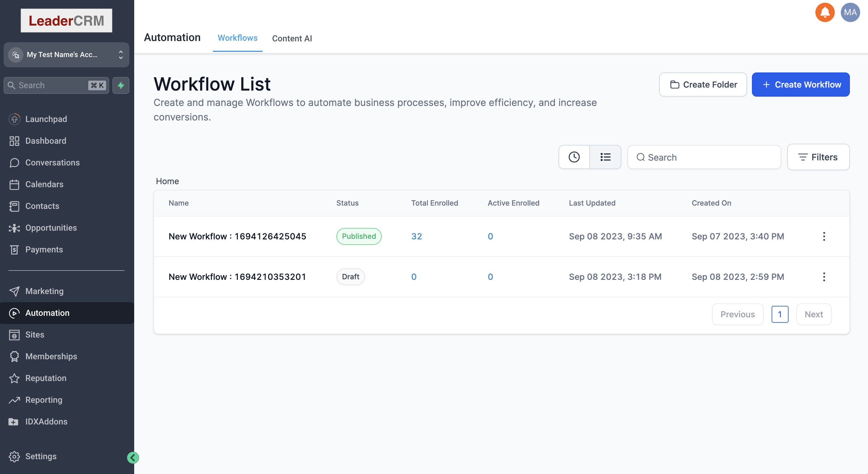Open Settings from the gear icon
The image size is (868, 474).
coord(14,456)
